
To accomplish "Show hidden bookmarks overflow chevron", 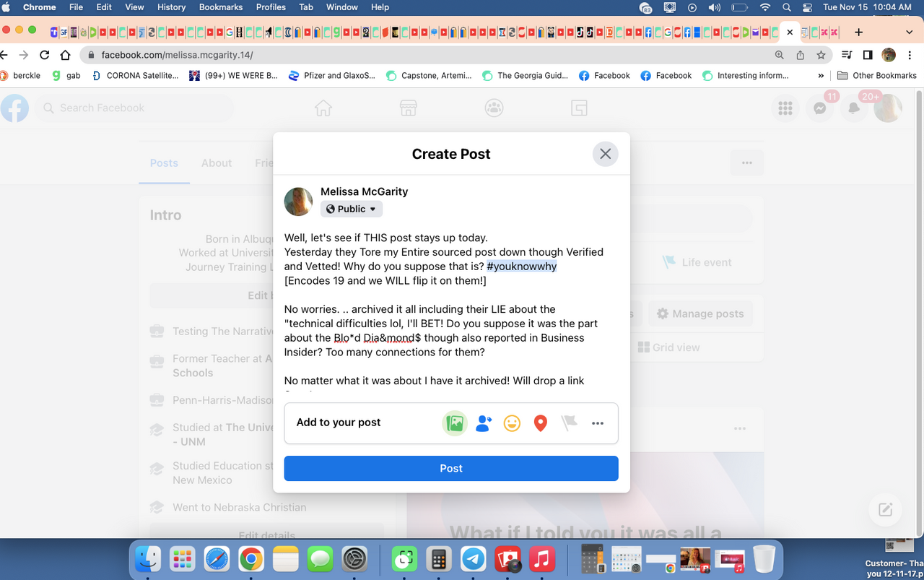I will pos(821,75).
